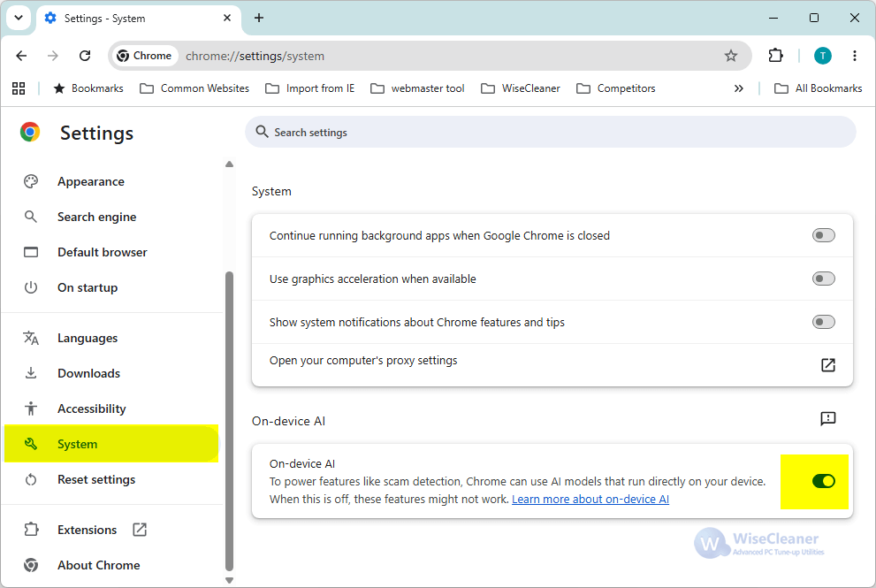
Task: Open the profile avatar T
Action: [822, 56]
